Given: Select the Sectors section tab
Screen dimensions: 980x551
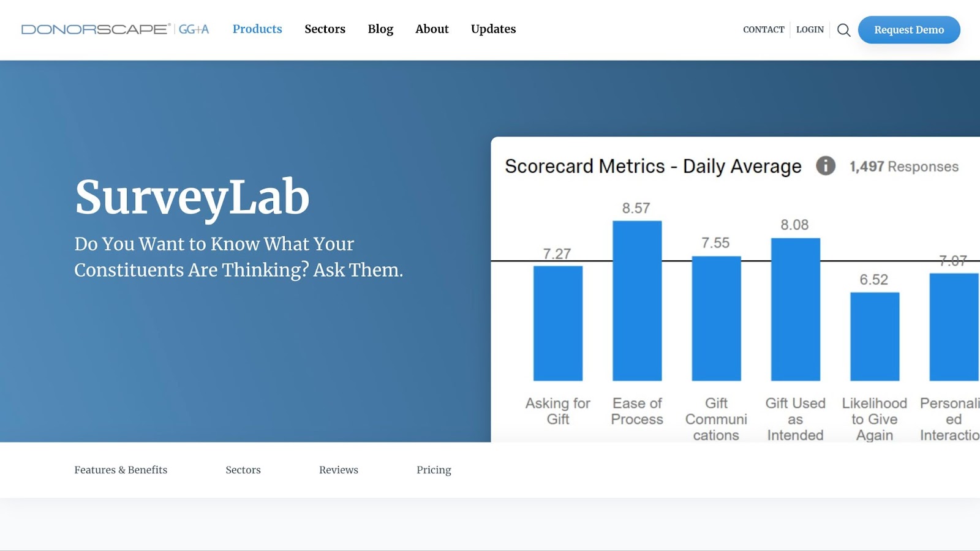Looking at the screenshot, I should (243, 470).
